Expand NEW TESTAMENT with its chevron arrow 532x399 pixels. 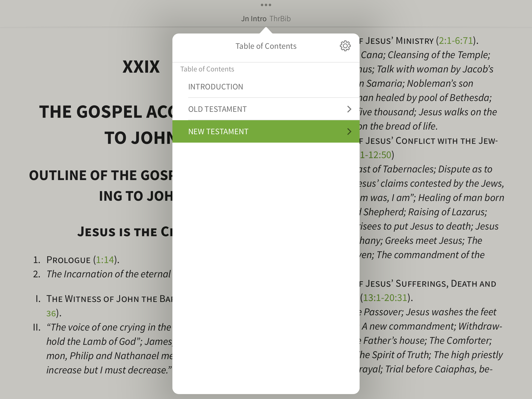tap(349, 132)
